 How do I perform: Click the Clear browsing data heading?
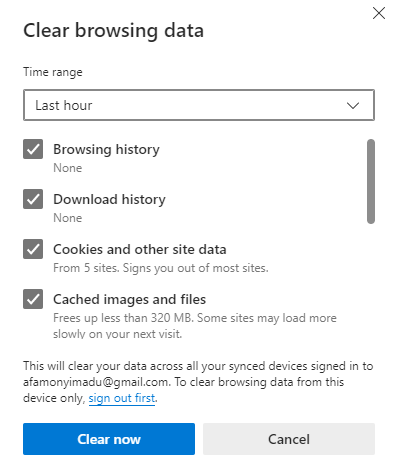coord(113,31)
